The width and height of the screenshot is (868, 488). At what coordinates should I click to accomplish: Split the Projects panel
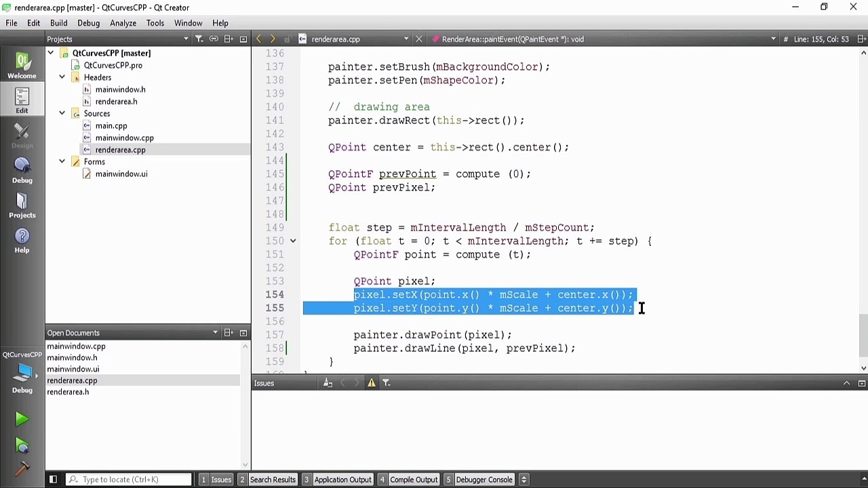(x=229, y=39)
